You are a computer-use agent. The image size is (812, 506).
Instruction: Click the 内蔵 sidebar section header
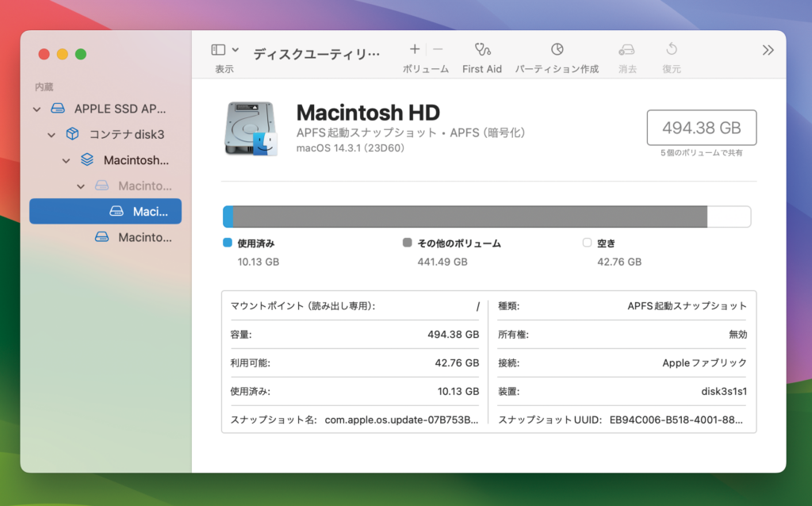[x=44, y=87]
